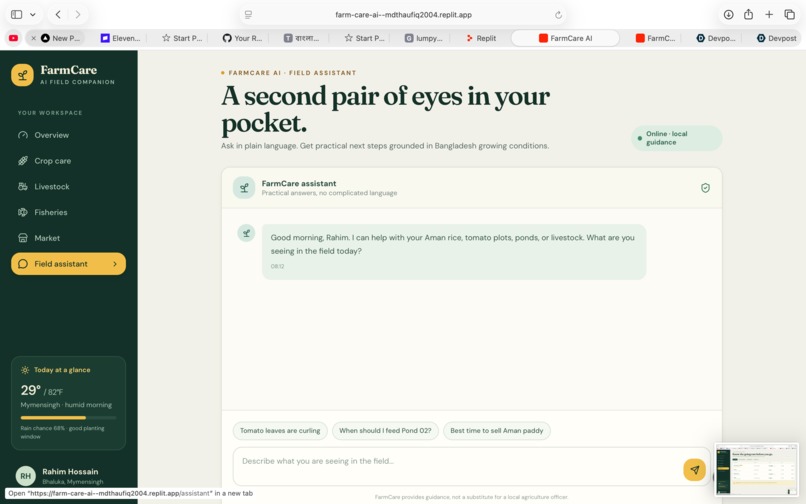The image size is (806, 504).
Task: Switch to the Devpost tab
Action: pyautogui.click(x=777, y=38)
